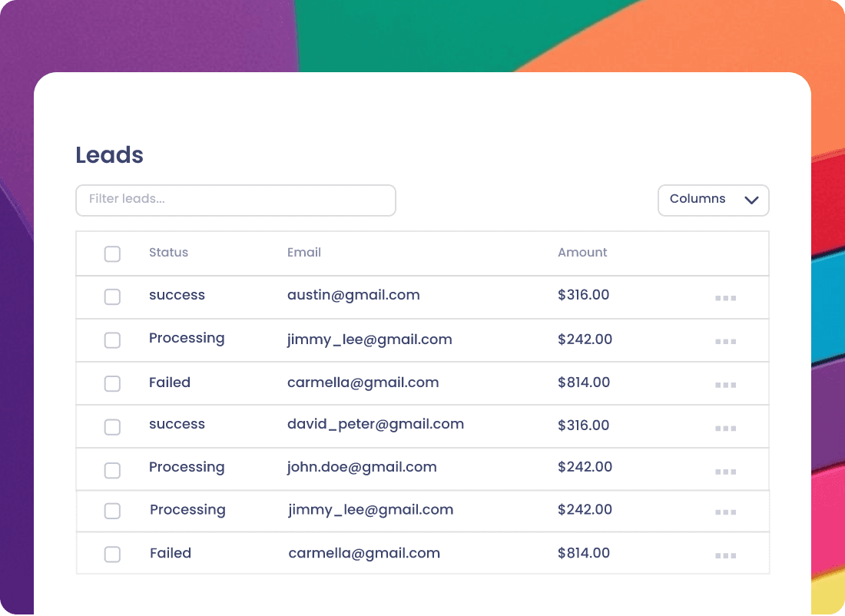The height and width of the screenshot is (616, 845).
Task: Select the checkbox for john.doe@gmail.com
Action: click(x=112, y=471)
